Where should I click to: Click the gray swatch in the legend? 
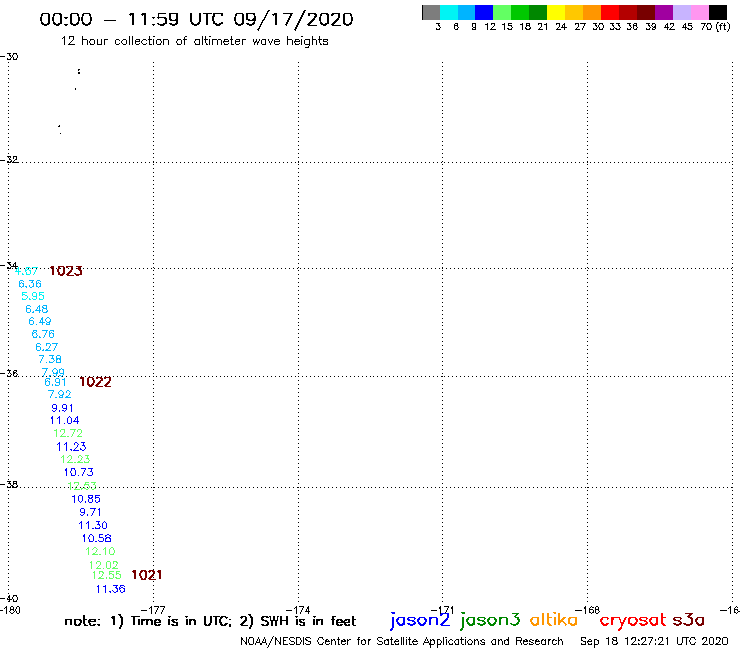coord(431,12)
